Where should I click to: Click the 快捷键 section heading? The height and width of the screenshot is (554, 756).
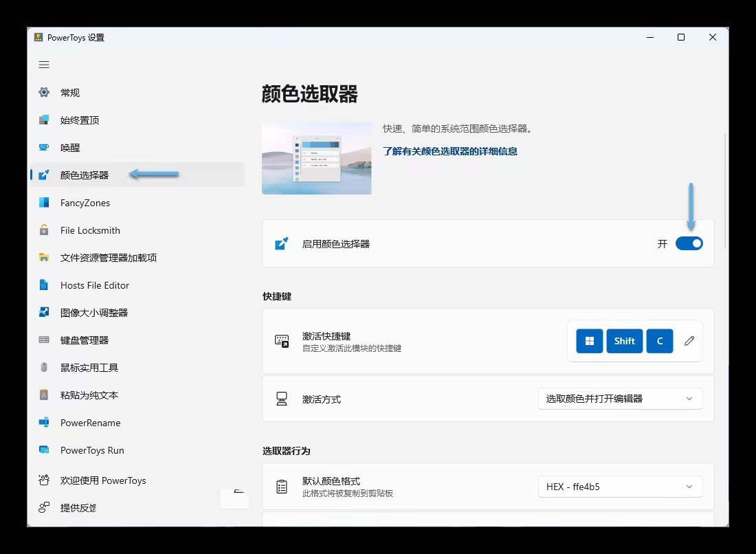pos(277,296)
